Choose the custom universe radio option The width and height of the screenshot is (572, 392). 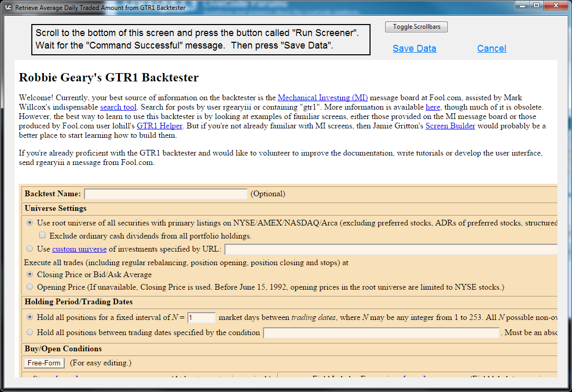pyautogui.click(x=30, y=249)
